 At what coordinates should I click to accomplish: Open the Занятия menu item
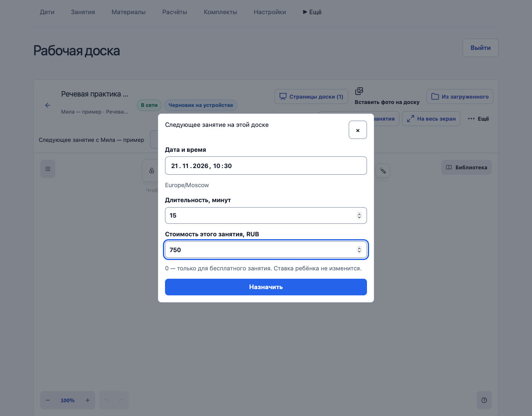click(x=83, y=12)
